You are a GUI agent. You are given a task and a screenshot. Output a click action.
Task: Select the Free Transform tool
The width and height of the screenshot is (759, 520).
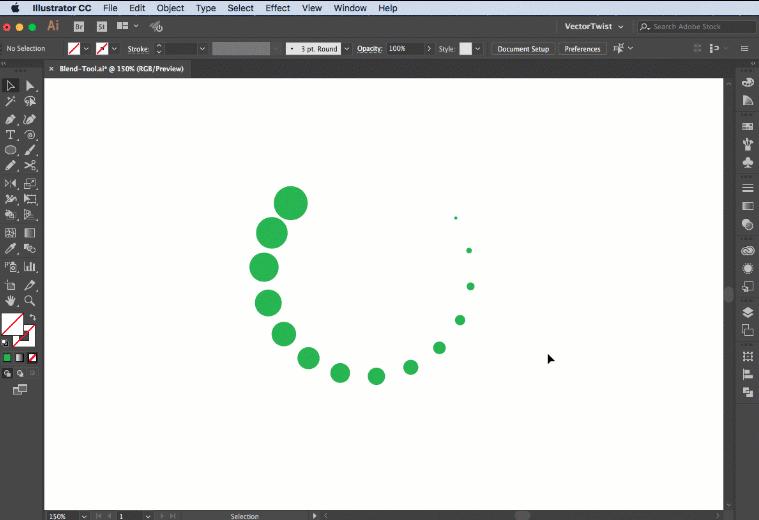(30, 199)
